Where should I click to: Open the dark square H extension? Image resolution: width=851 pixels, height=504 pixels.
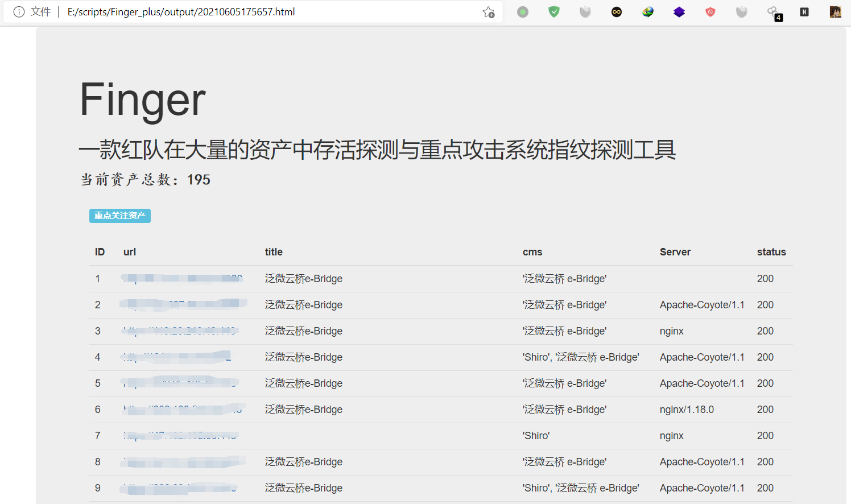tap(804, 12)
